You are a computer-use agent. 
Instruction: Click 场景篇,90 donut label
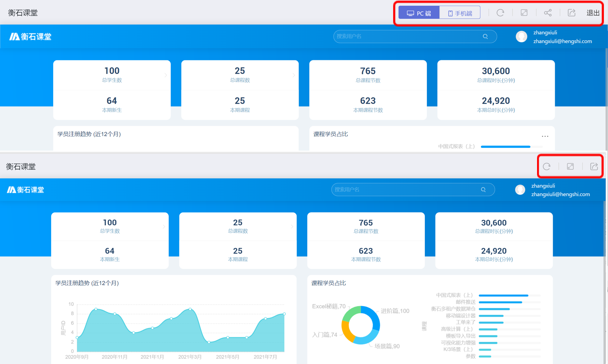pos(387,346)
